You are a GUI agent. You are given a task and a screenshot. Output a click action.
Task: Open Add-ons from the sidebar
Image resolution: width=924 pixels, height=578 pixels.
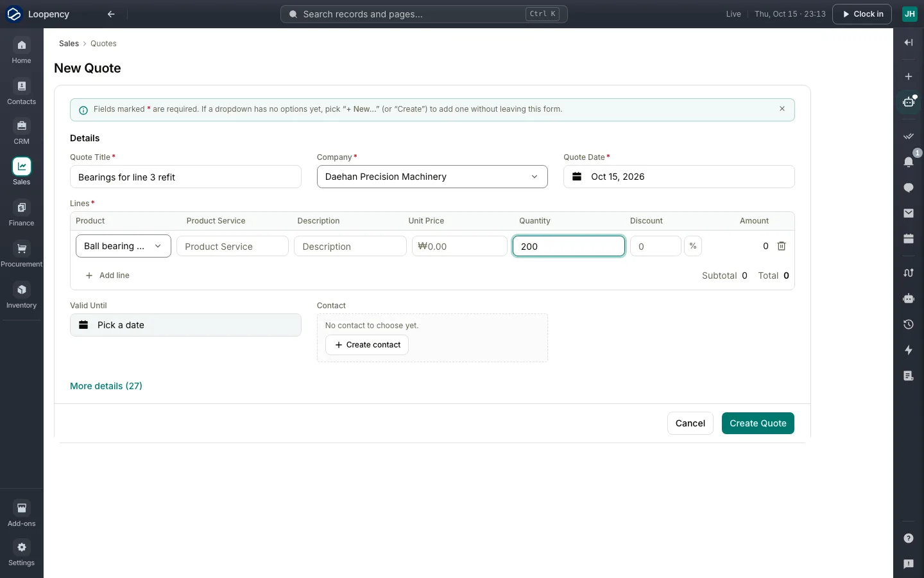[x=21, y=514]
